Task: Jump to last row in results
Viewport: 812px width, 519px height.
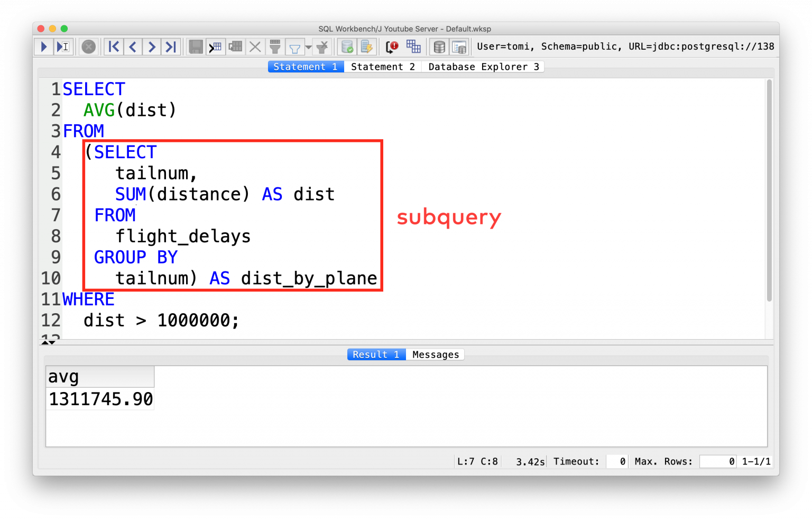Action: (x=171, y=47)
